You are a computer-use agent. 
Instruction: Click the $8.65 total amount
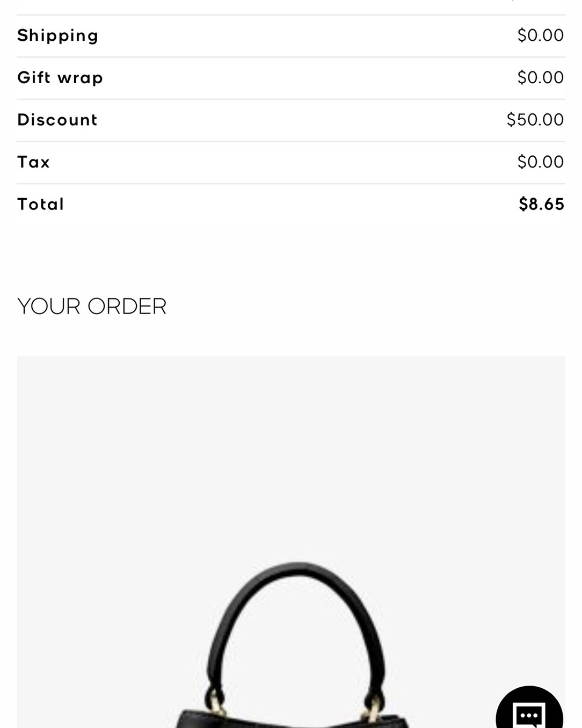[541, 204]
